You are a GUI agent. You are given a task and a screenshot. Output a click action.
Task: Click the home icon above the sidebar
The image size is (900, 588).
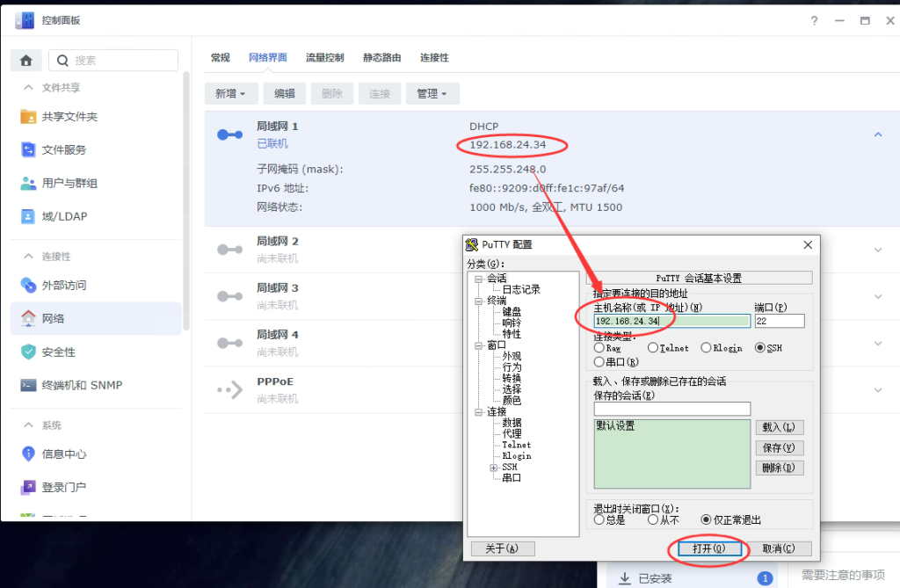click(25, 59)
